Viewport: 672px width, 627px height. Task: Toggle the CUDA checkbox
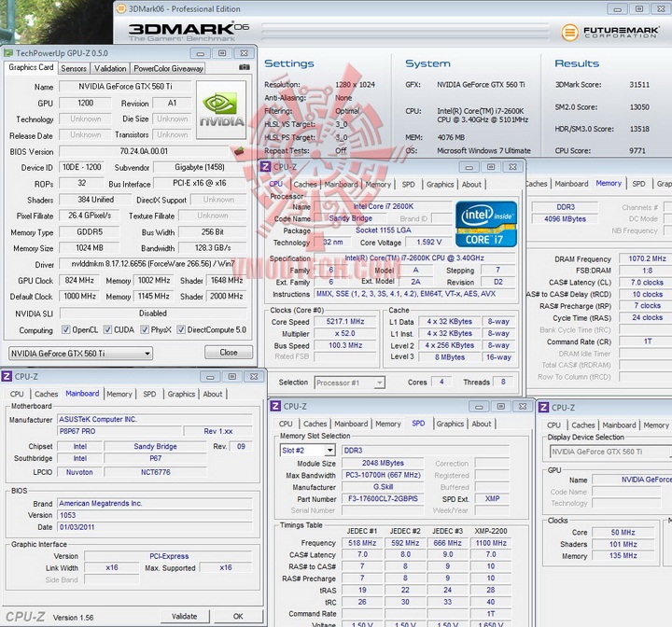[x=107, y=329]
